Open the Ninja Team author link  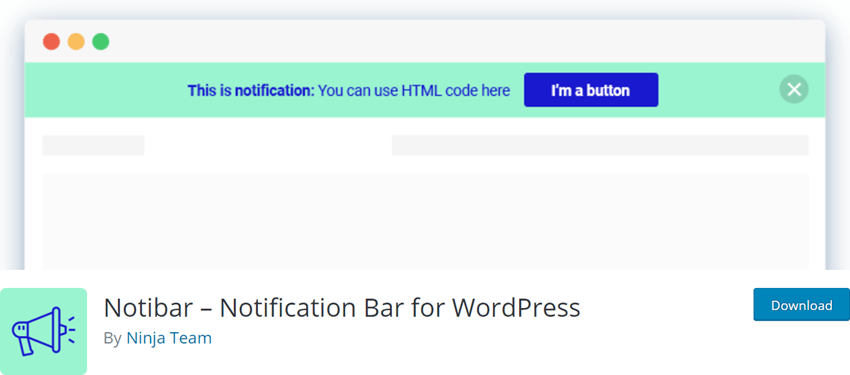pos(169,338)
